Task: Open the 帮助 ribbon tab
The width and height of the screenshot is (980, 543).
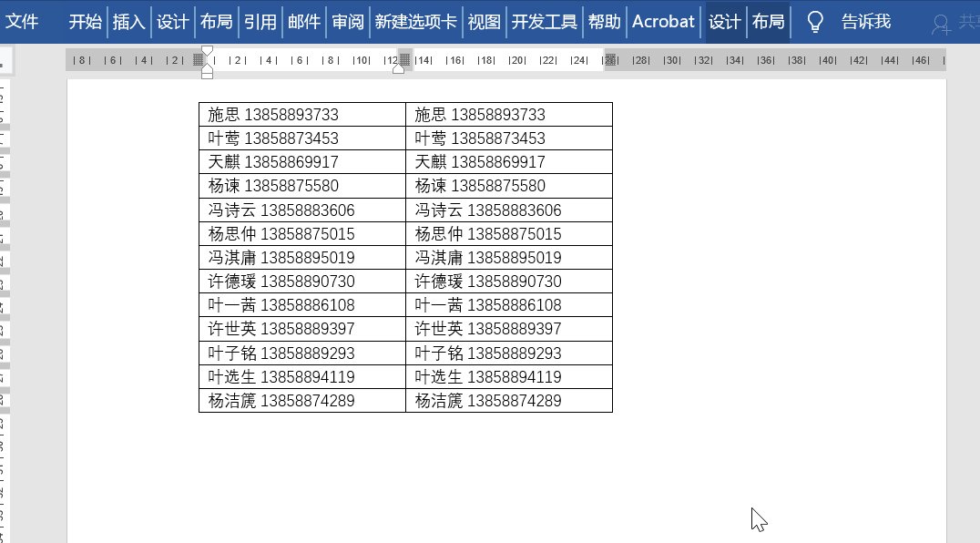Action: click(x=604, y=22)
